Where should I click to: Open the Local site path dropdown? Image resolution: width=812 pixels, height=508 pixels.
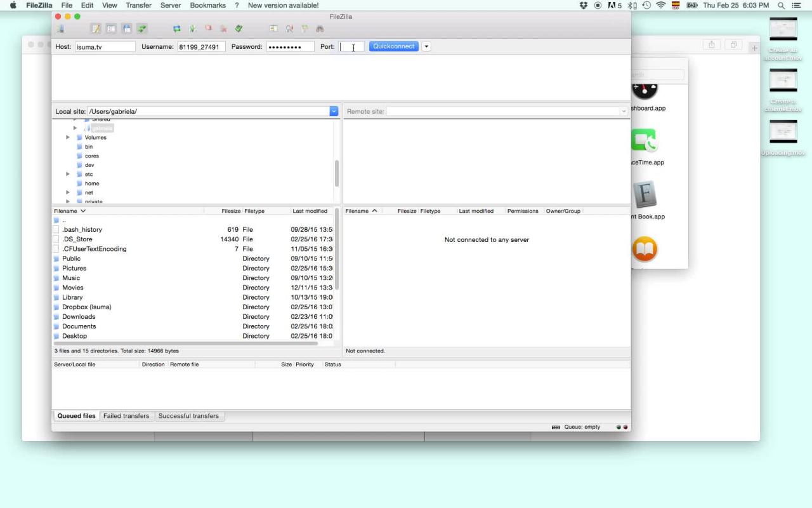click(334, 111)
